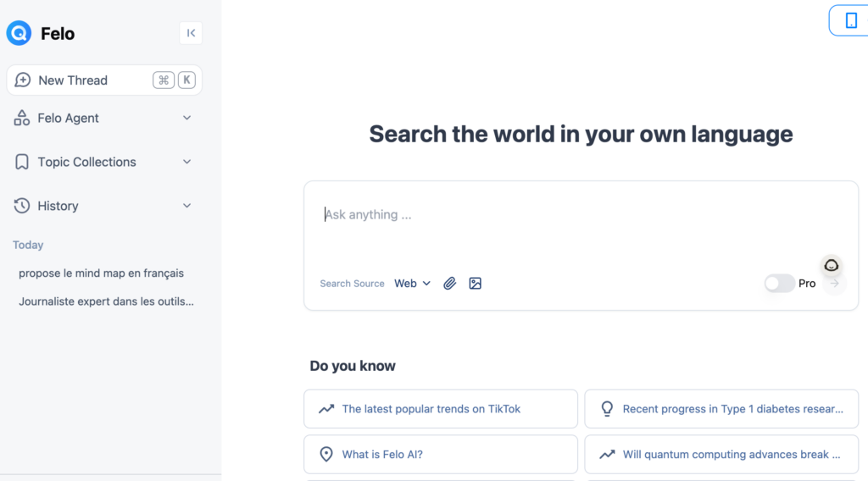The image size is (868, 481).
Task: Click the History clock icon
Action: (x=21, y=206)
